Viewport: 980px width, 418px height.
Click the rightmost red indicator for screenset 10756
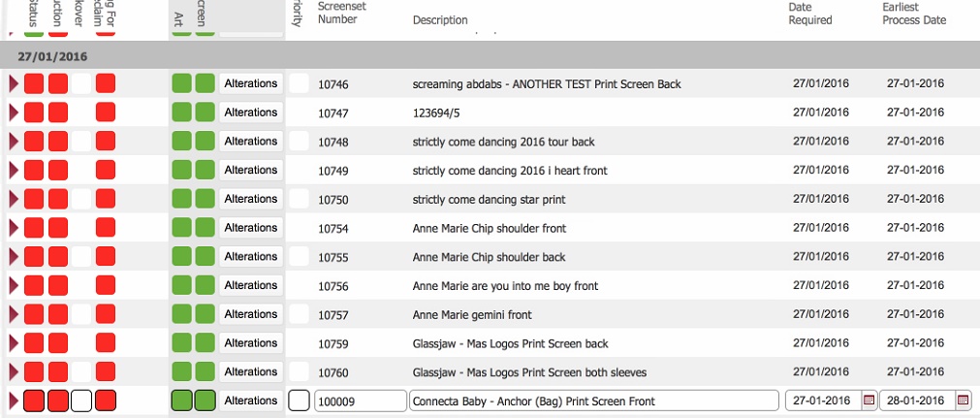tap(106, 286)
